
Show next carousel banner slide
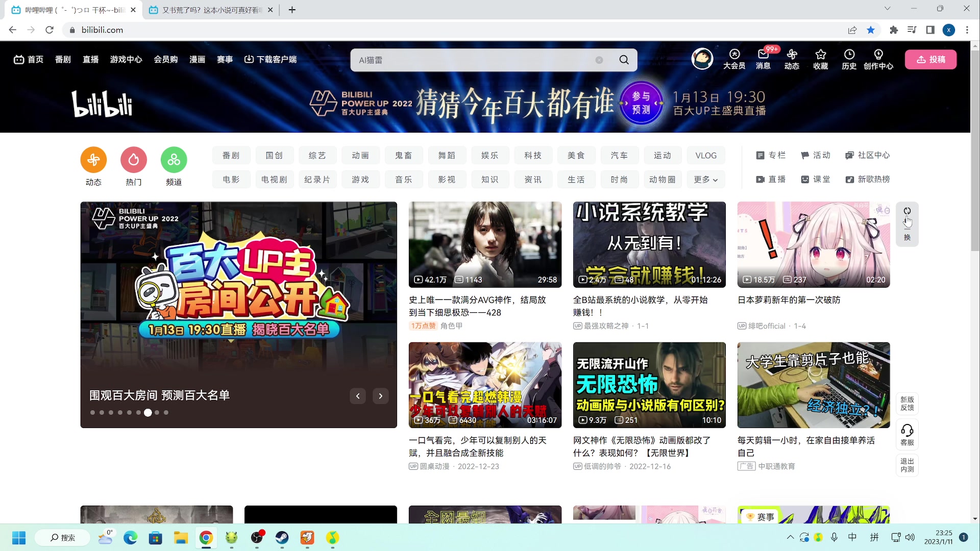[x=380, y=396]
